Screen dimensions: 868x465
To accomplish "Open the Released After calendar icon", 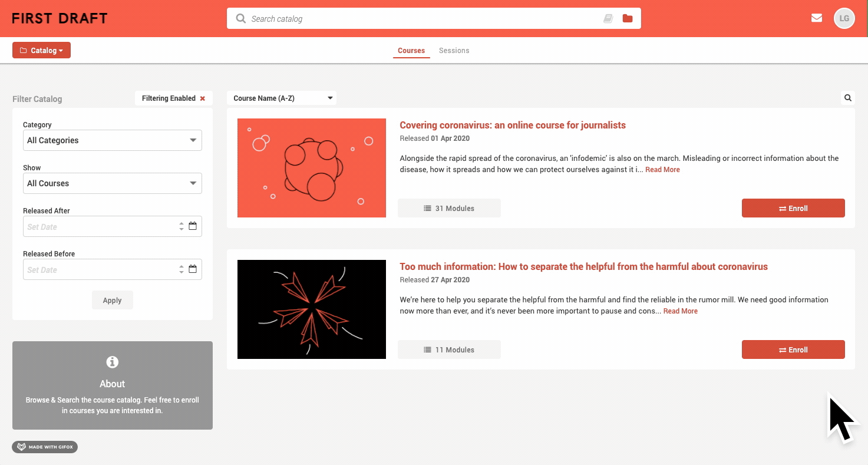I will (193, 226).
